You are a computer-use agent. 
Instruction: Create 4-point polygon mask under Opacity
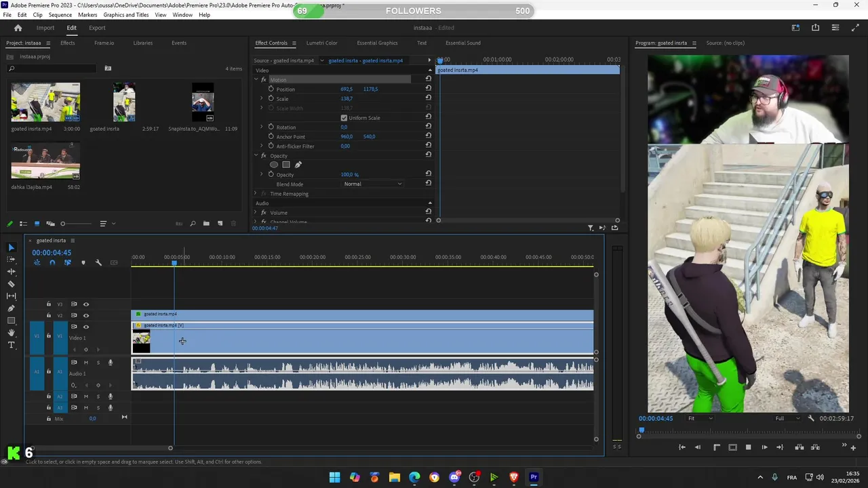point(286,165)
